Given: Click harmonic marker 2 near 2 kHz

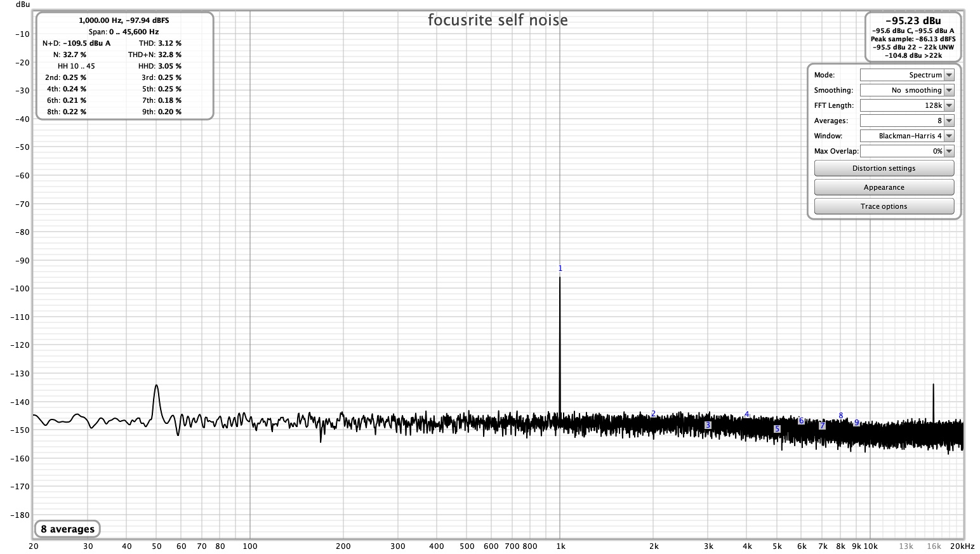Looking at the screenshot, I should coord(653,414).
